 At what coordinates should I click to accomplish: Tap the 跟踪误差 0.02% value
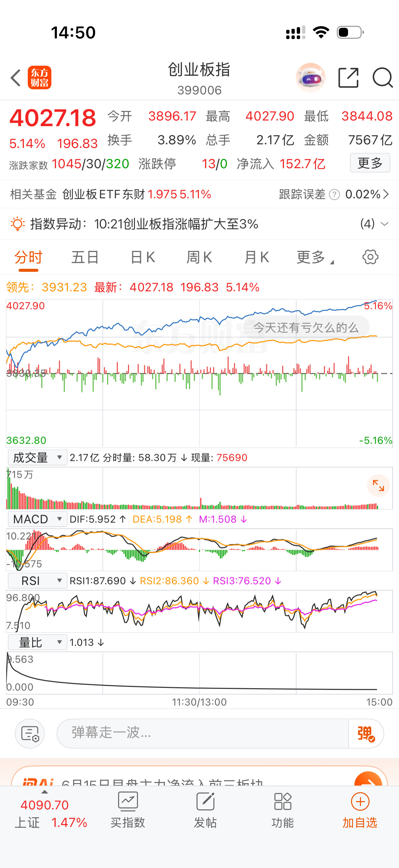pyautogui.click(x=363, y=194)
